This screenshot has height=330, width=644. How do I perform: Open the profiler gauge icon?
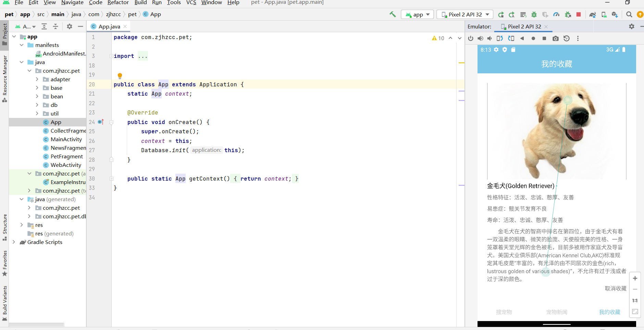click(556, 14)
